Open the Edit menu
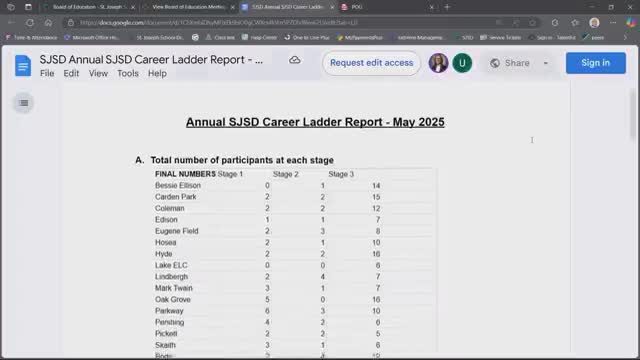640x360 pixels. click(71, 73)
